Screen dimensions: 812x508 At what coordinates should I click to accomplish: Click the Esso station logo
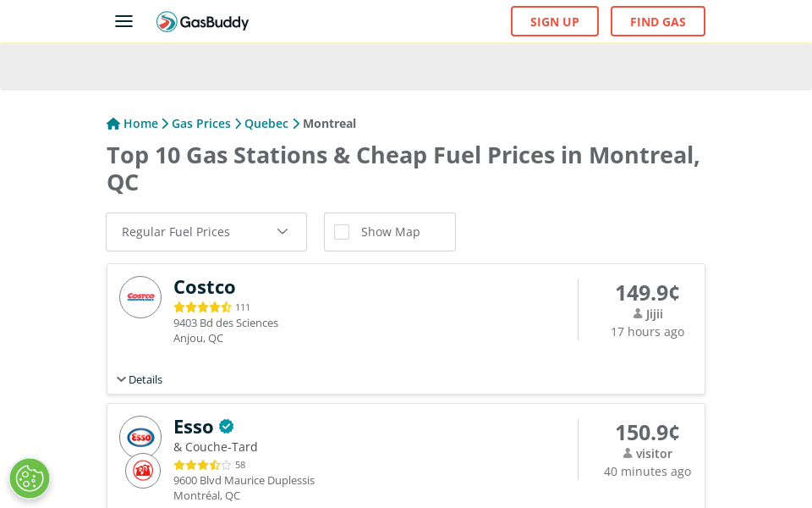140,437
